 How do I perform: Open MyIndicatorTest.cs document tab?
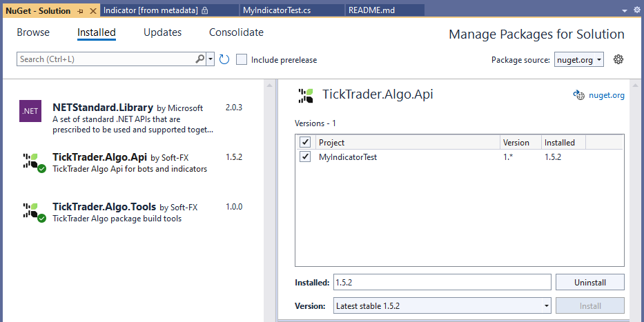click(x=291, y=10)
